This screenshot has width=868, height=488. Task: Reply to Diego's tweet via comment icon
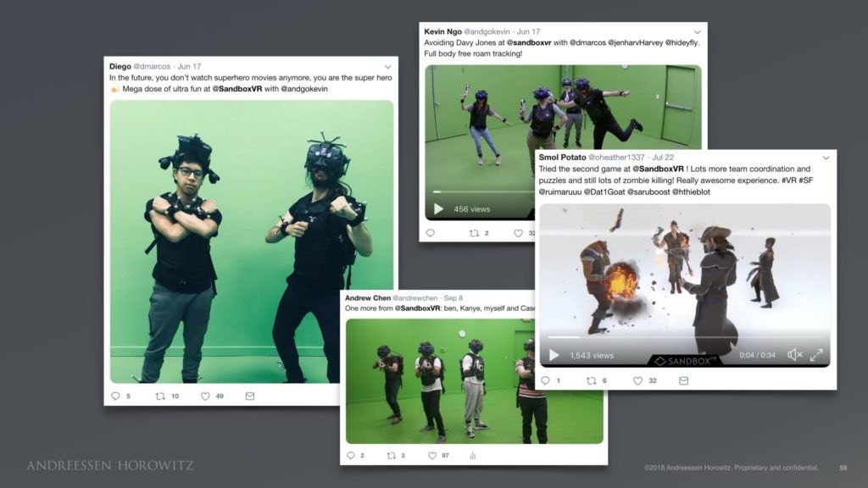click(115, 396)
